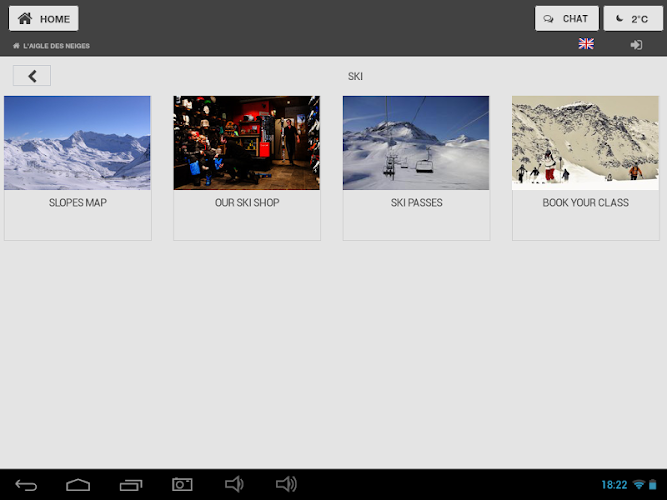Open the CHAT button
This screenshot has height=500, width=667.
(x=566, y=18)
